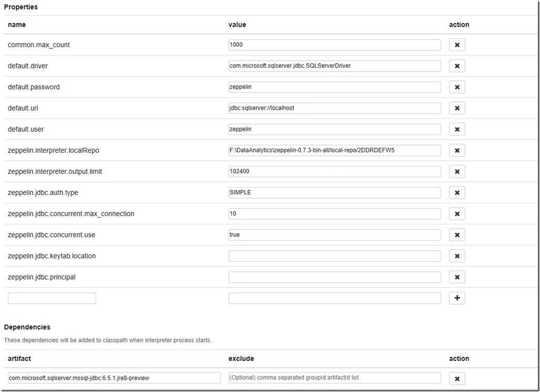Add a new property with the plus button
The height and width of the screenshot is (392, 540).
pos(456,298)
